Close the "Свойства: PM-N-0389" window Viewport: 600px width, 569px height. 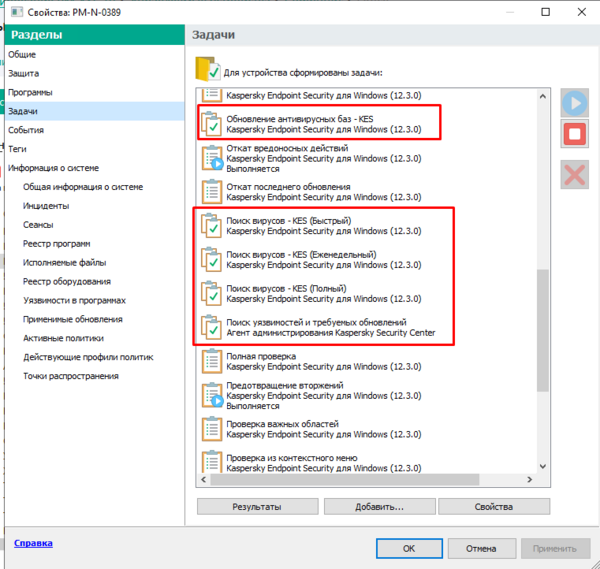click(x=582, y=12)
